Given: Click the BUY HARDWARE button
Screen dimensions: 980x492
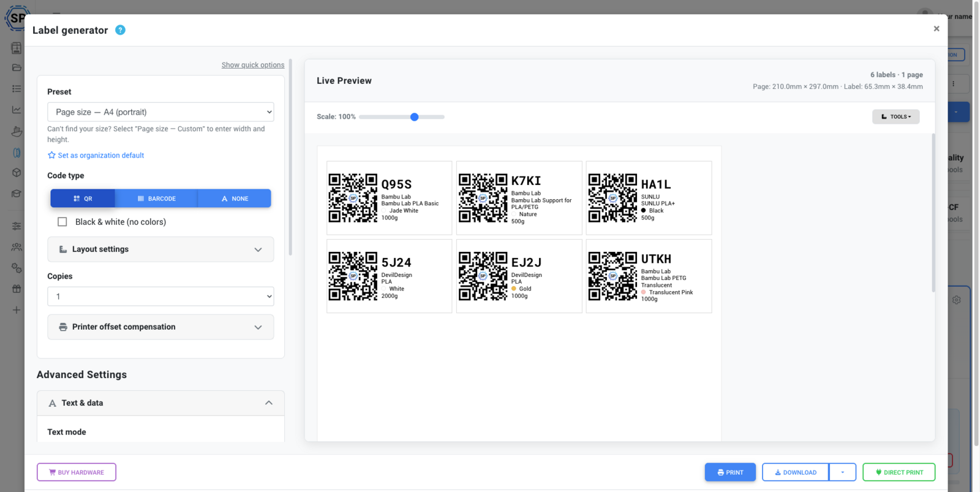Looking at the screenshot, I should [77, 472].
